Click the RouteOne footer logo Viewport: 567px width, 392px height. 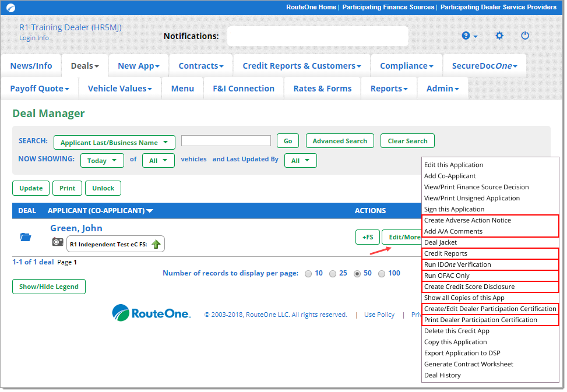(x=151, y=313)
